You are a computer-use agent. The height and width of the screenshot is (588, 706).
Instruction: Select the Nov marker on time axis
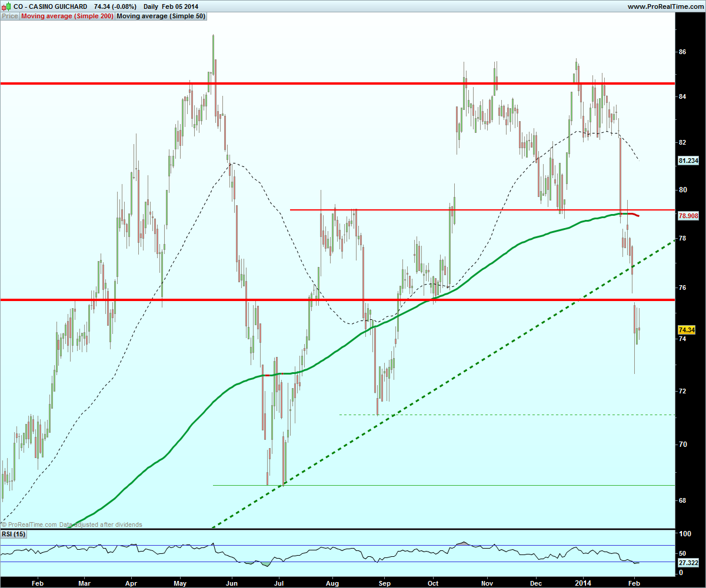tap(487, 582)
